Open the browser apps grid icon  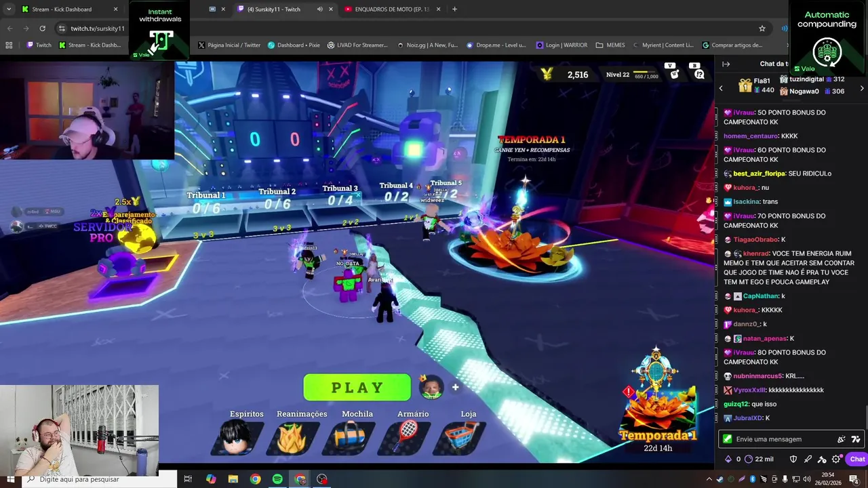(9, 45)
